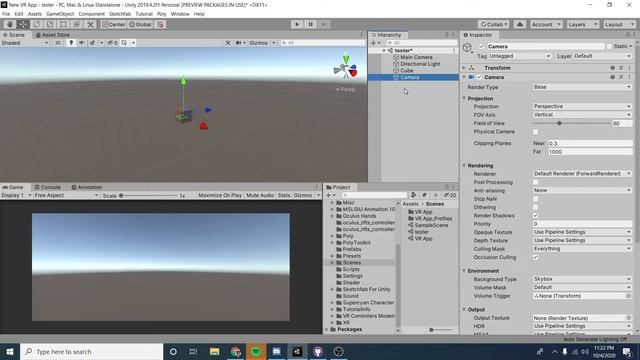This screenshot has width=640, height=360.
Task: Toggle grid snapping icon next to Global
Action: click(x=160, y=24)
